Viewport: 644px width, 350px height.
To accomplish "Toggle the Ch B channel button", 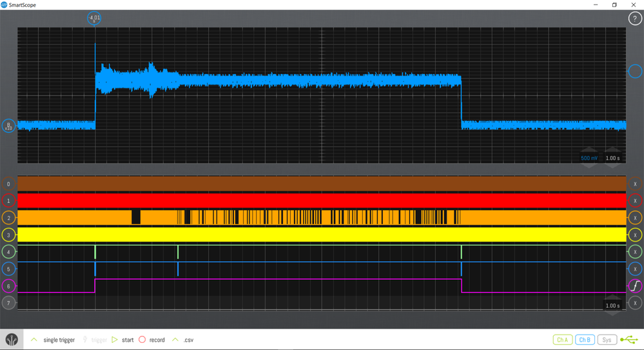I will coord(585,340).
